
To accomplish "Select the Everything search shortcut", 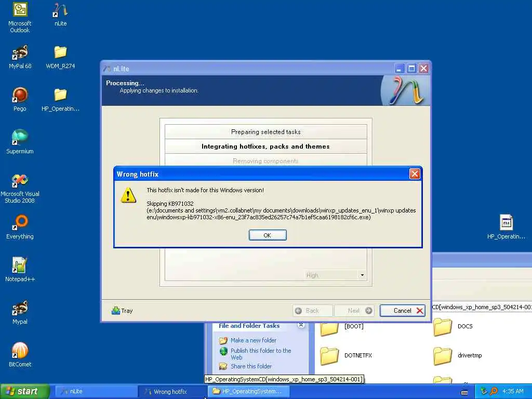I will (x=20, y=228).
